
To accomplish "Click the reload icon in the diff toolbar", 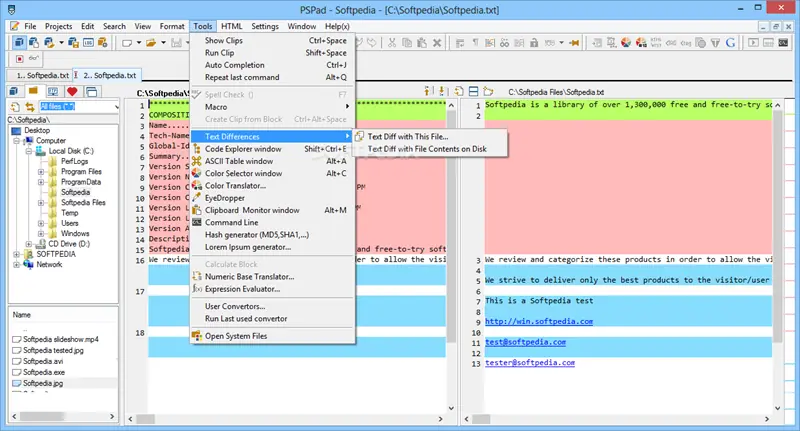I will pos(459,91).
